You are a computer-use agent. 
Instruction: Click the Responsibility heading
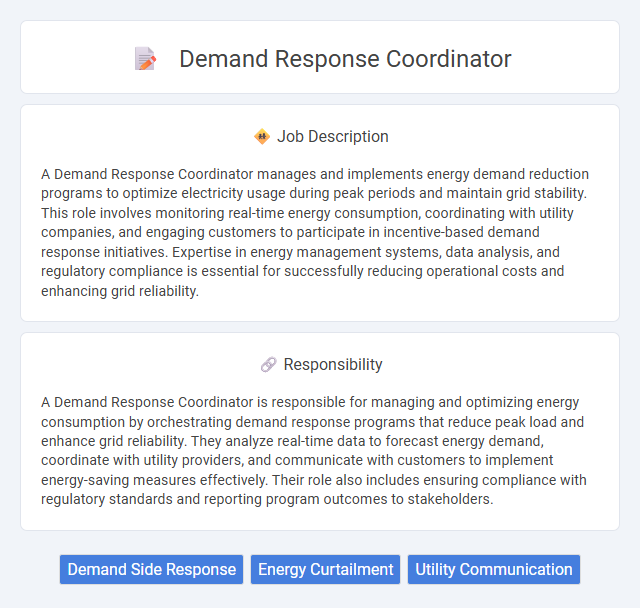tap(333, 364)
